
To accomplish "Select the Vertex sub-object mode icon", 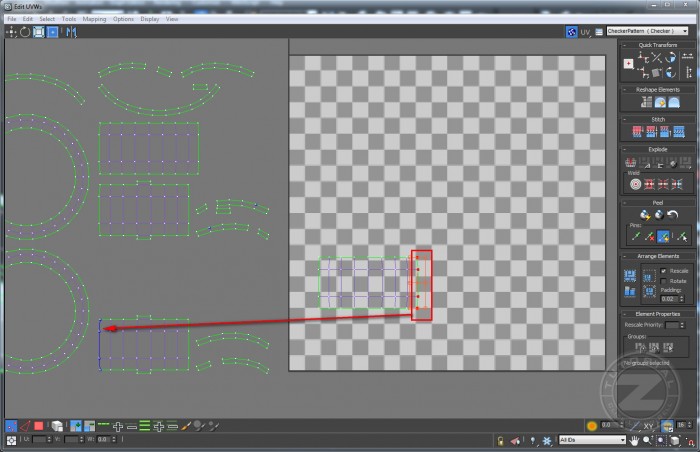I will [11, 426].
